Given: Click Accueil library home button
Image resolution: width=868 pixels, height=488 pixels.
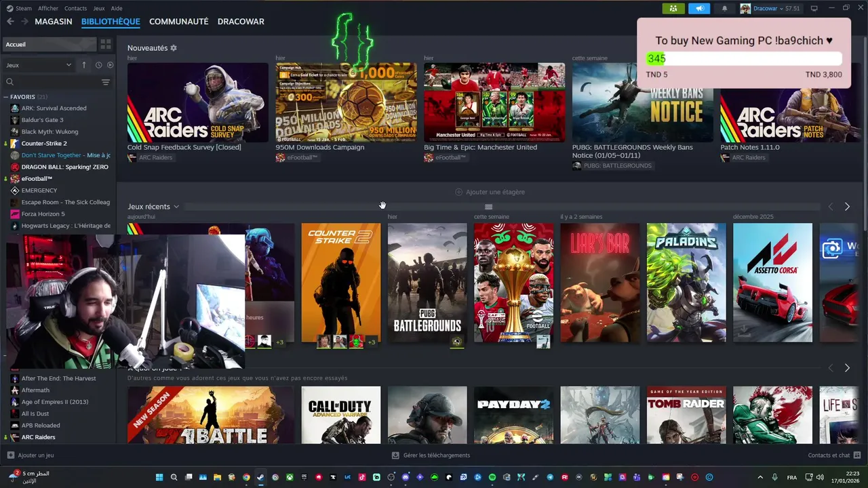Looking at the screenshot, I should coord(49,44).
